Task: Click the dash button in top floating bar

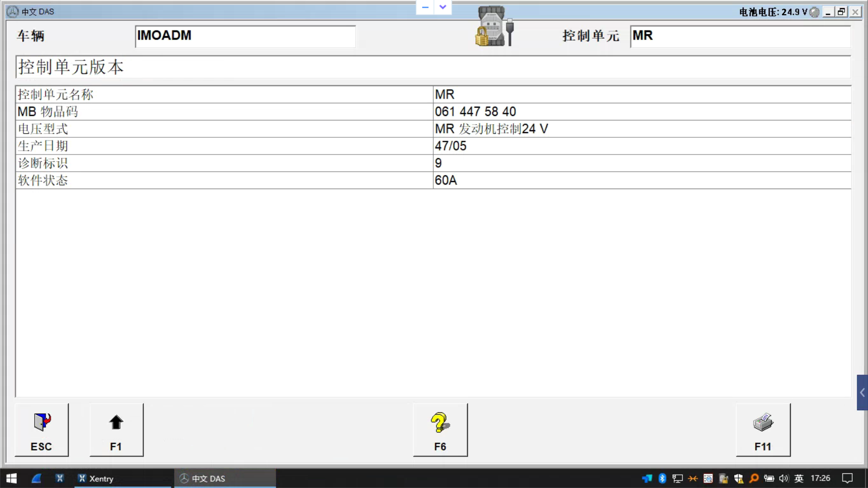Action: 425,7
